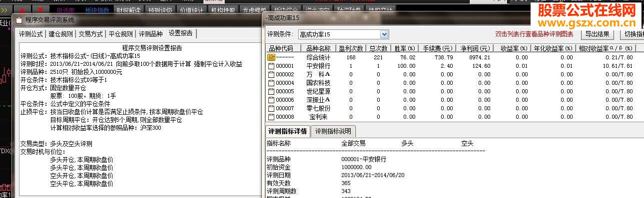Sort by the 总次数 column header
This screenshot has width=644, height=198.
tap(378, 48)
